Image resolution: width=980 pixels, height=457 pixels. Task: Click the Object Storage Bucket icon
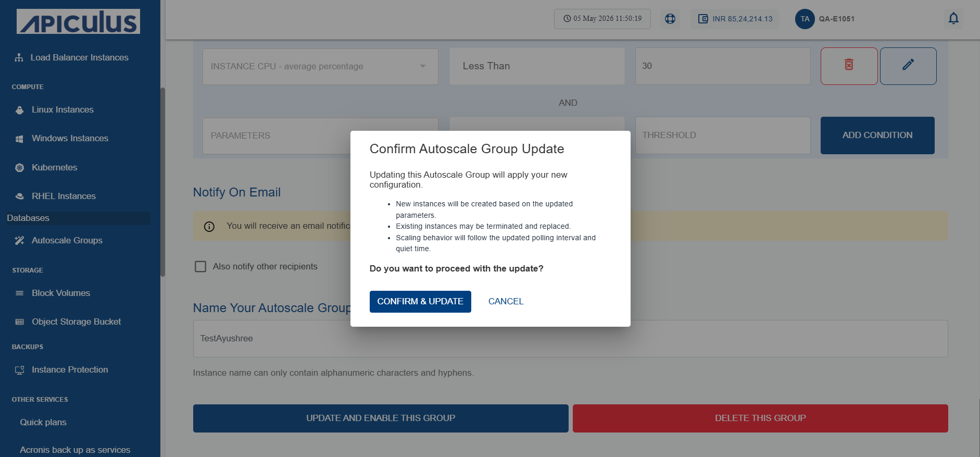[x=19, y=322]
